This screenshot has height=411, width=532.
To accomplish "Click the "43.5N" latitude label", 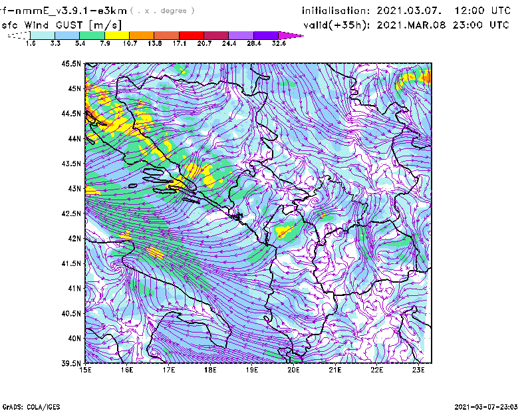I will click(71, 164).
